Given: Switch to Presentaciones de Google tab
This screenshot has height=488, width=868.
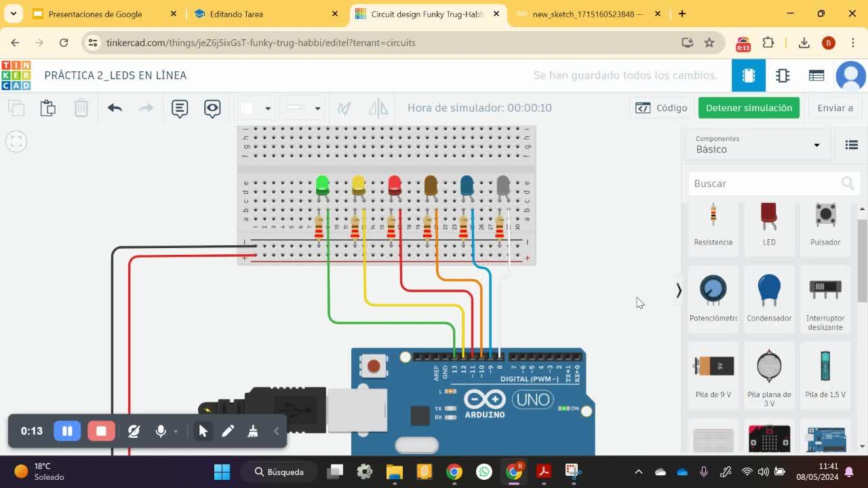Looking at the screenshot, I should 105,14.
